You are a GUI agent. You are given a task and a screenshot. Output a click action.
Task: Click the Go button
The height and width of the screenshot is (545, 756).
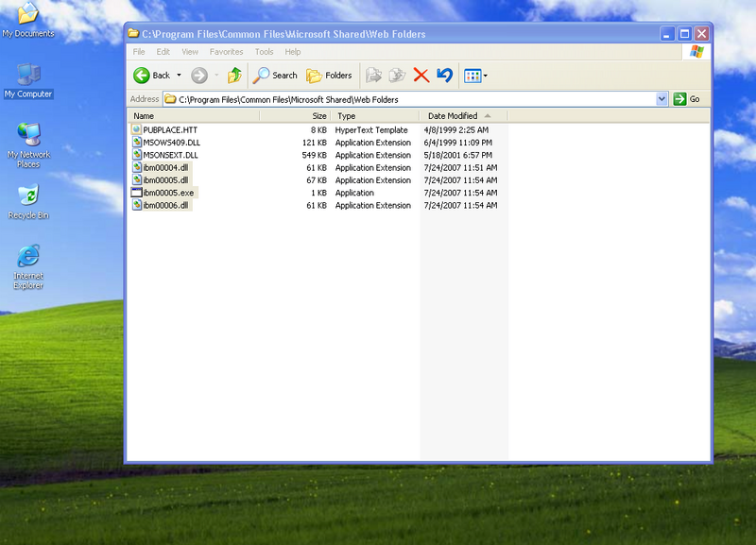(687, 99)
